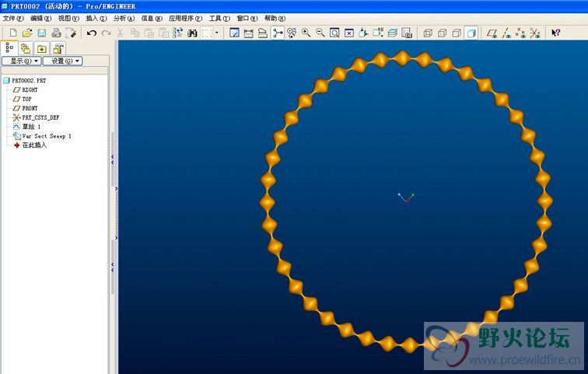The height and width of the screenshot is (374, 588).
Task: Regenerate the model with the regenerate icon
Action: pos(178,33)
